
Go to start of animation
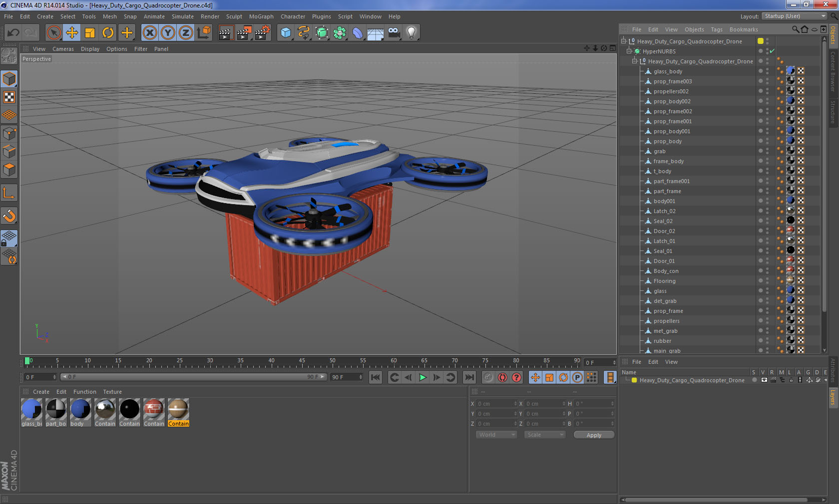coord(376,377)
